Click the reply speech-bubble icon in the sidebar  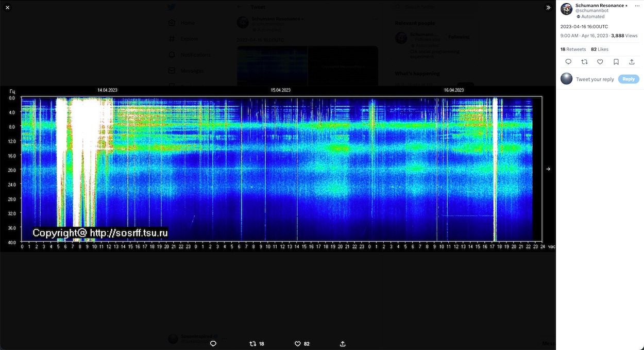[568, 62]
